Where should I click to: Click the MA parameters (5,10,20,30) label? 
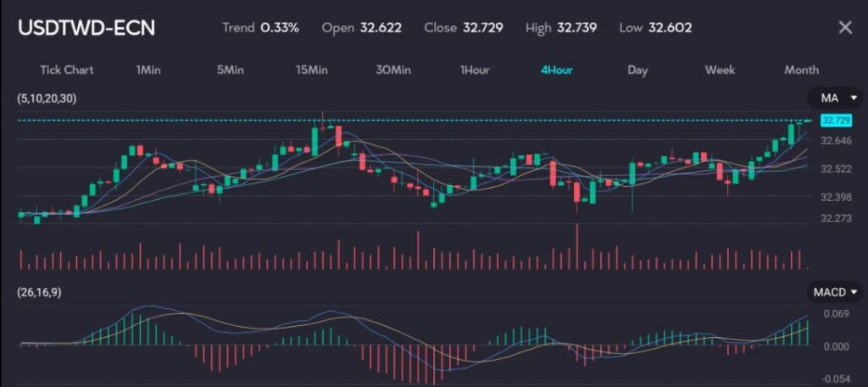47,98
